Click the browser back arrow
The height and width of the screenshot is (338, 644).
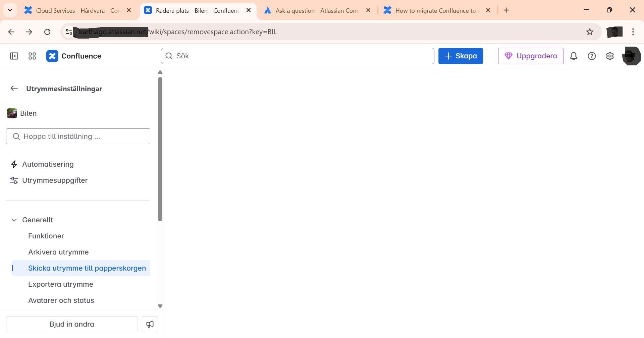tap(11, 32)
